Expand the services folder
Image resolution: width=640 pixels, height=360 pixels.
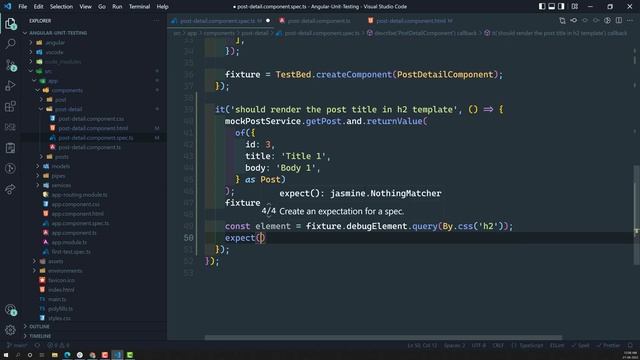click(x=38, y=185)
